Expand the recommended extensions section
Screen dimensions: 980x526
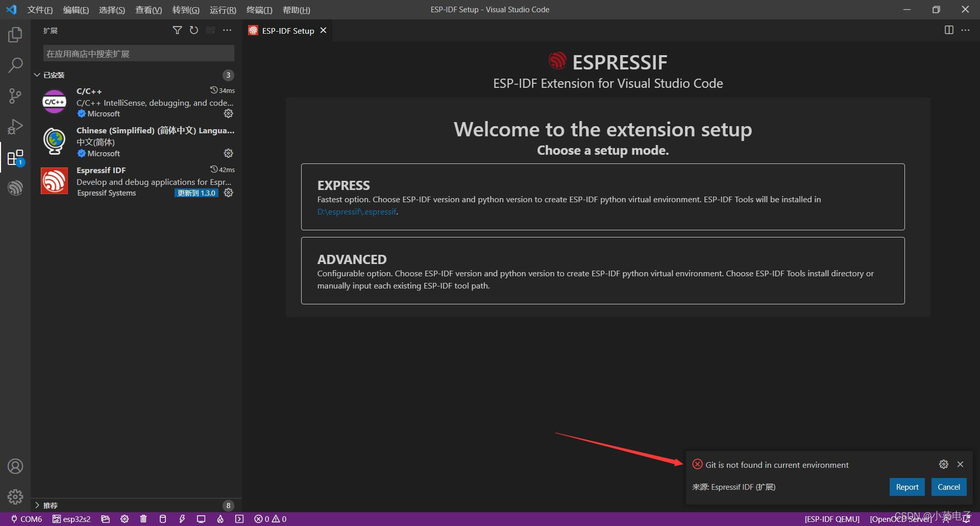click(x=135, y=505)
